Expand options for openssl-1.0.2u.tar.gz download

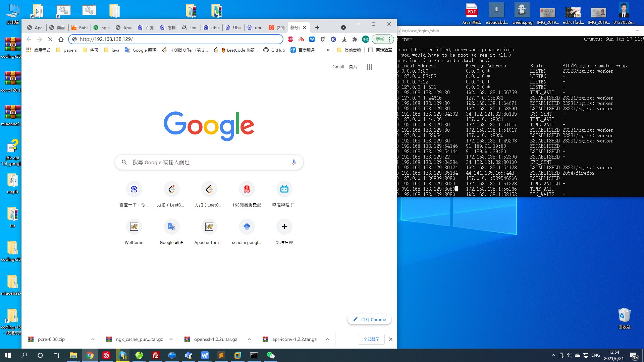249,339
